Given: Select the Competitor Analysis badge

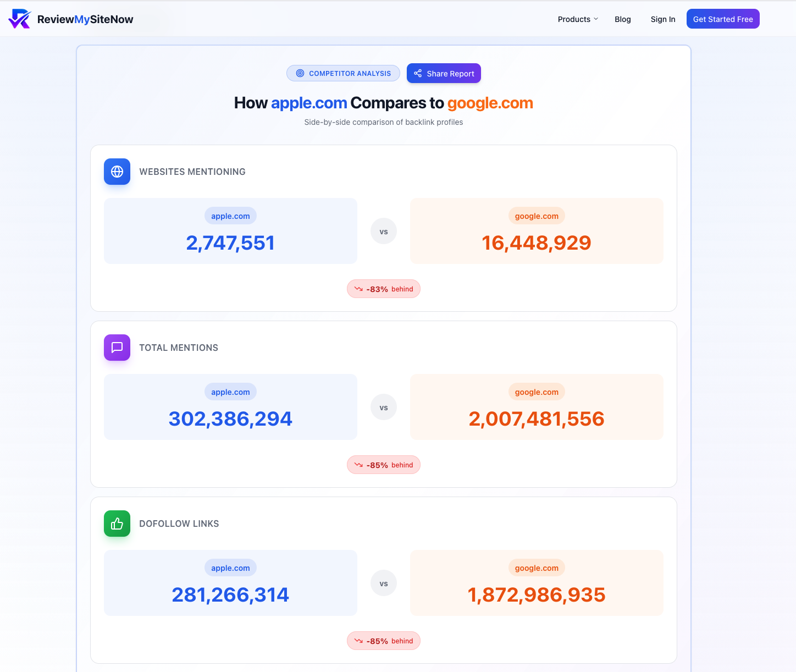Looking at the screenshot, I should [343, 73].
